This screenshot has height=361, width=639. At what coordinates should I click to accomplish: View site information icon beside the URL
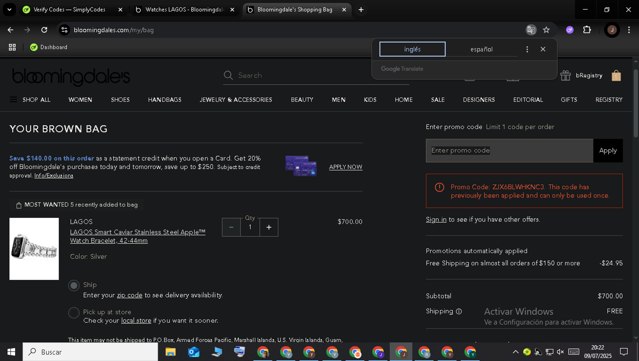pos(64,30)
